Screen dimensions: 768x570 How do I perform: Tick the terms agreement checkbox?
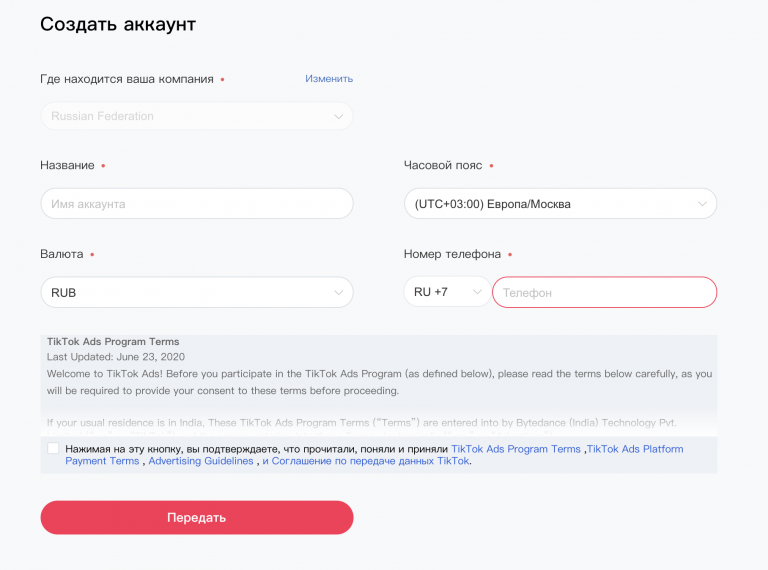(x=53, y=449)
